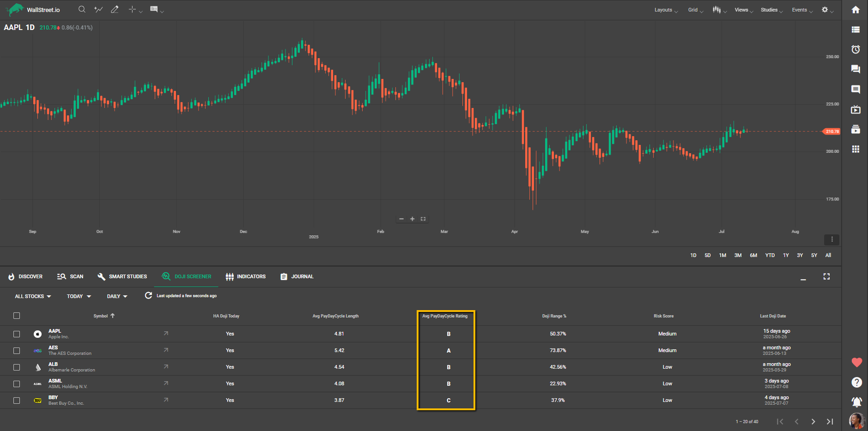This screenshot has width=868, height=431.
Task: Open the ALL STOCKS filter dropdown
Action: 33,296
